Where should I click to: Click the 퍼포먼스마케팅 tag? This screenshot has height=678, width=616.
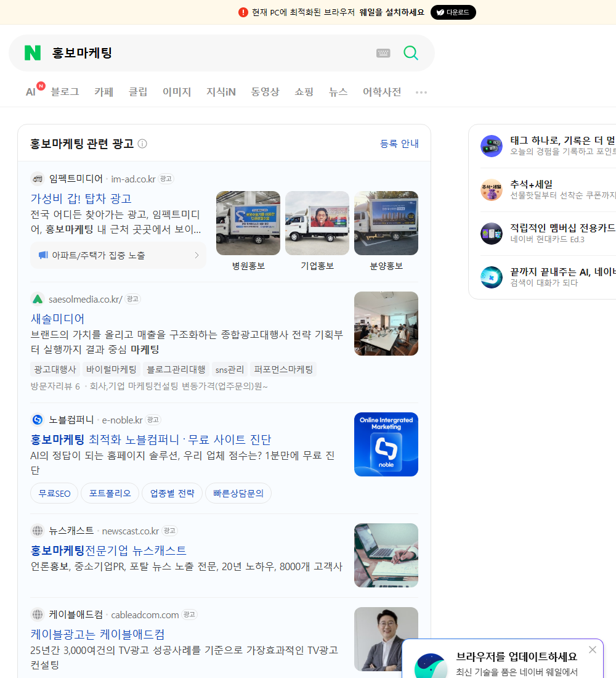pos(283,369)
